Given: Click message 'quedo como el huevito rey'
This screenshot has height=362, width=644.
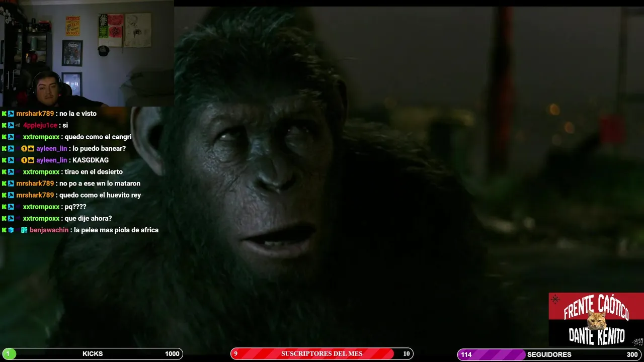Looking at the screenshot, I should (x=100, y=195).
